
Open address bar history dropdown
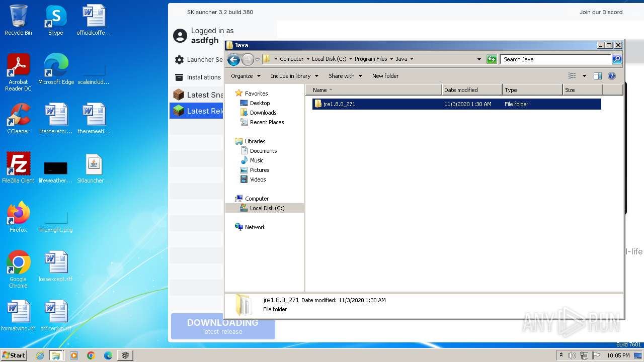[479, 59]
